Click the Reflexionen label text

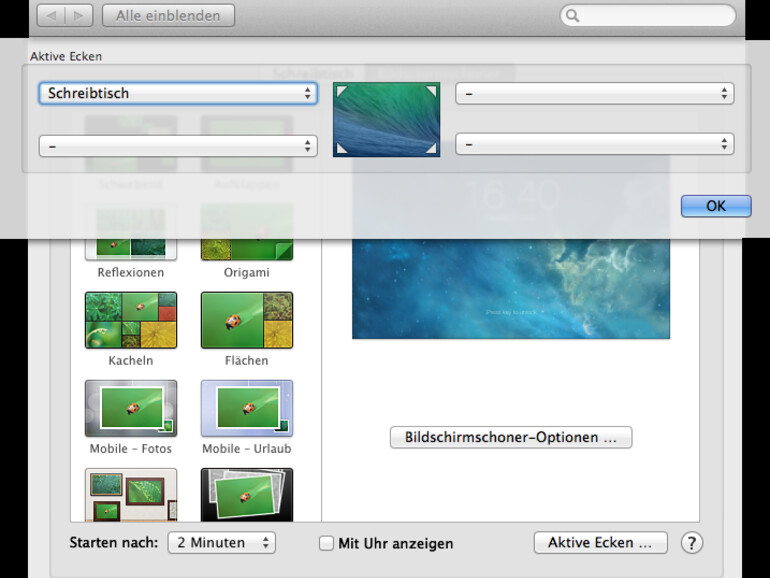131,273
